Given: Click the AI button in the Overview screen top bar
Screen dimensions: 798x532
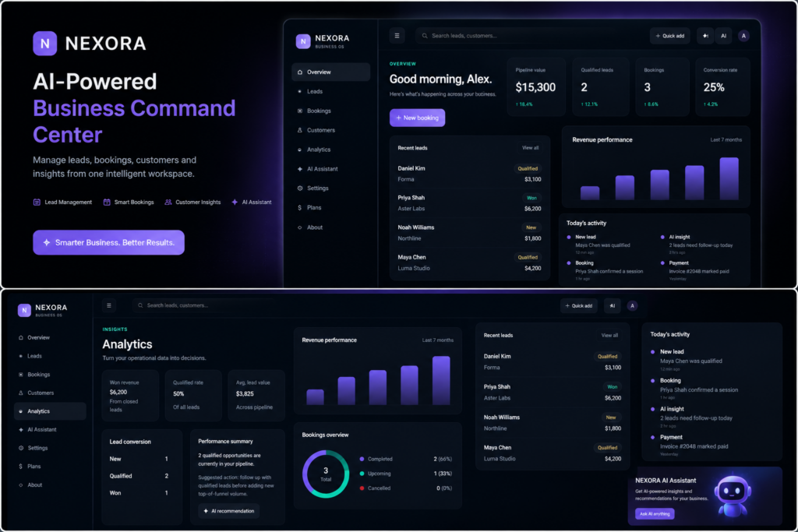Looking at the screenshot, I should [724, 36].
